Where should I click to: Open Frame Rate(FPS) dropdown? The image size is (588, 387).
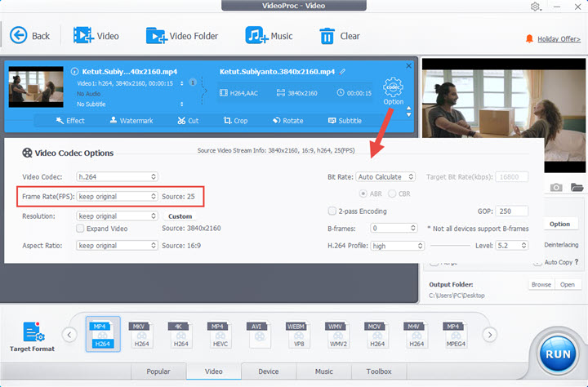[x=117, y=197]
